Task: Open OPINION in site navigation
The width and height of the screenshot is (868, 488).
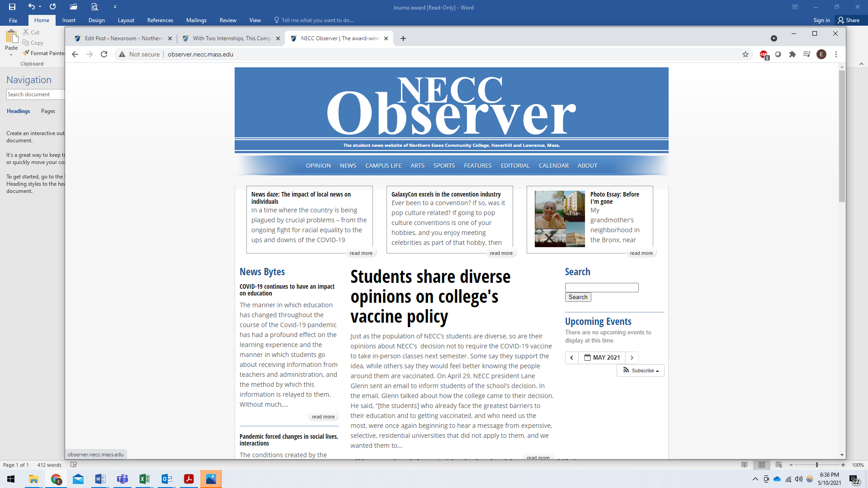Action: 318,166
